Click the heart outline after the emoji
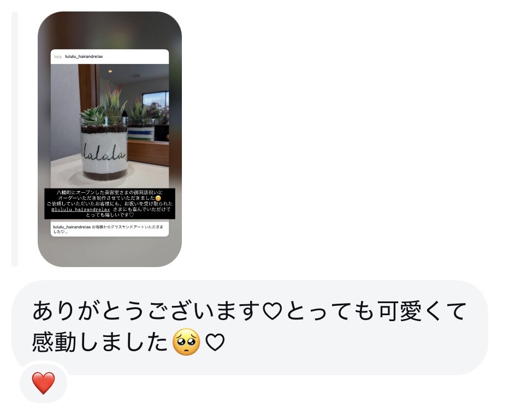 [x=215, y=342]
